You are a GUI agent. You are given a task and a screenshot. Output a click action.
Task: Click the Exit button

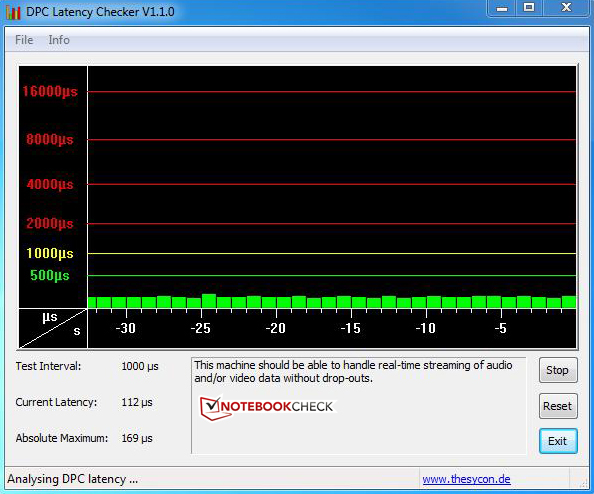click(558, 441)
